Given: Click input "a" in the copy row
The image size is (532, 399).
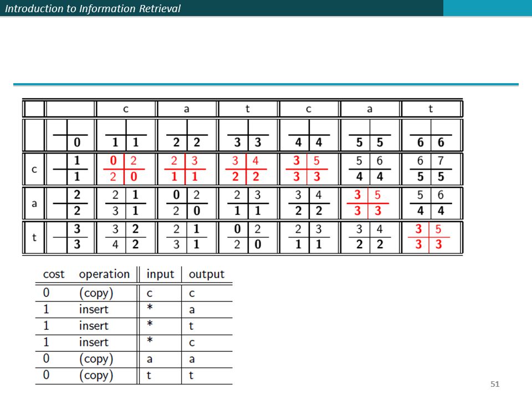Looking at the screenshot, I should coord(149,359).
